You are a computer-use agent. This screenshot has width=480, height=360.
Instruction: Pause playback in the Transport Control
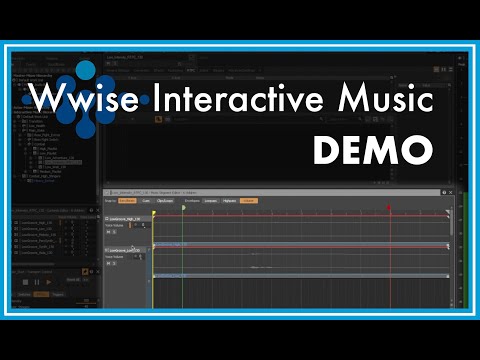pos(37,282)
